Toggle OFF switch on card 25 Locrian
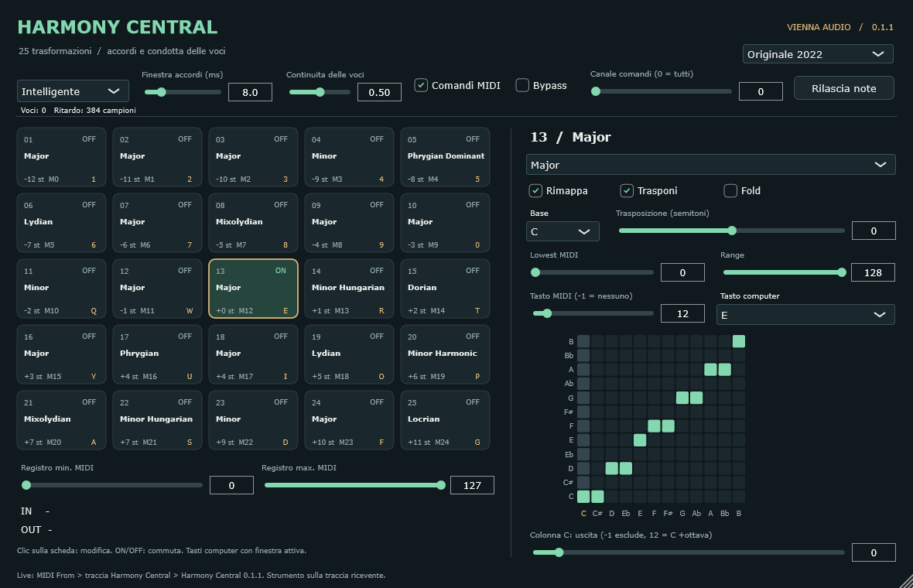This screenshot has height=588, width=913. point(472,402)
